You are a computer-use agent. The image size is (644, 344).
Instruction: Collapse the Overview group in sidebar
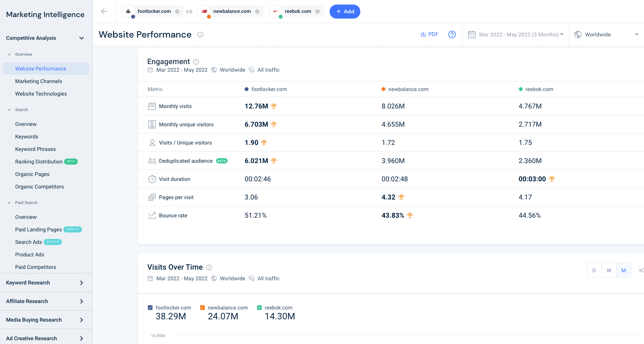[x=9, y=55]
